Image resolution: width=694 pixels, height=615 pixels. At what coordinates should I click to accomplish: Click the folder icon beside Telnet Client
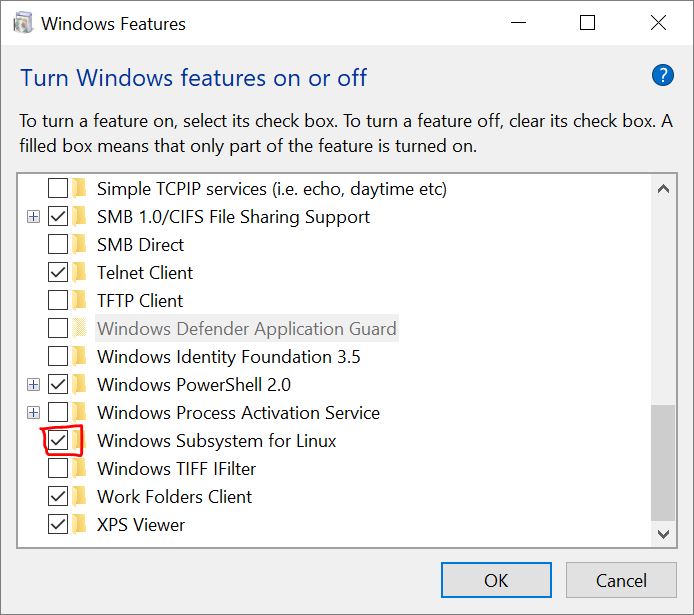click(80, 273)
